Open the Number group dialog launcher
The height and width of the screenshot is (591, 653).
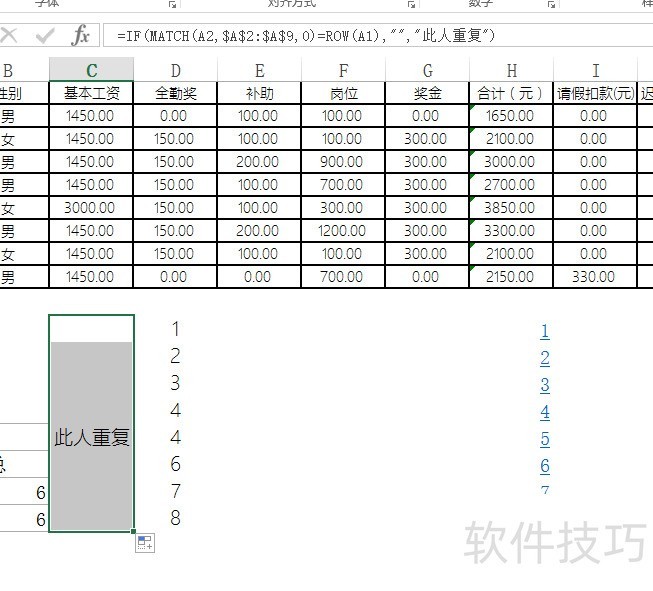(x=551, y=5)
